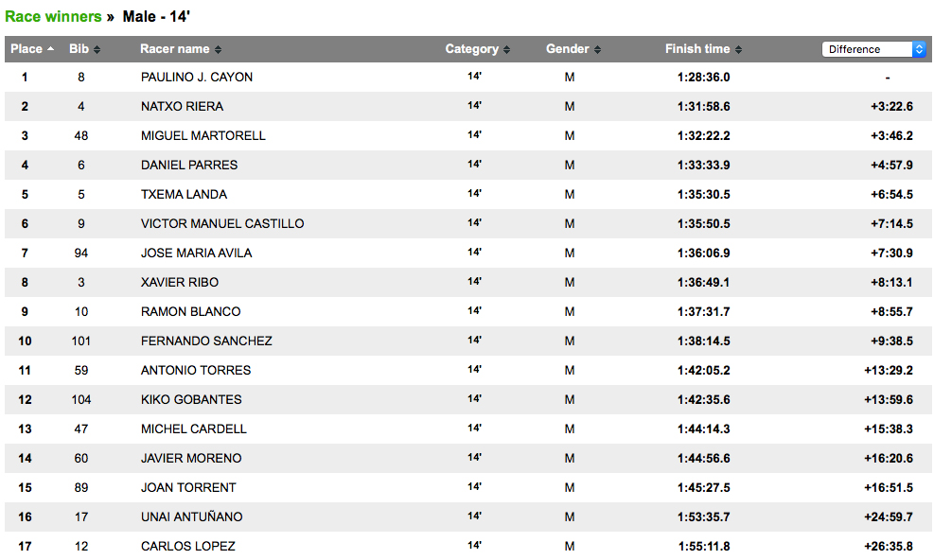The height and width of the screenshot is (560, 934).
Task: Select racer NATXO RIERA row
Action: click(x=468, y=106)
